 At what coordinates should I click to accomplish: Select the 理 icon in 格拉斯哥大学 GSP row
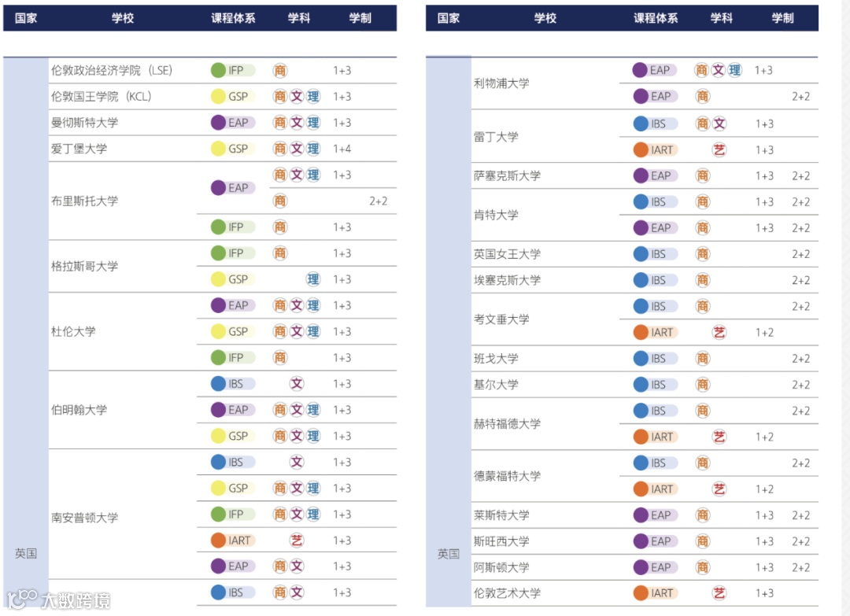click(312, 279)
